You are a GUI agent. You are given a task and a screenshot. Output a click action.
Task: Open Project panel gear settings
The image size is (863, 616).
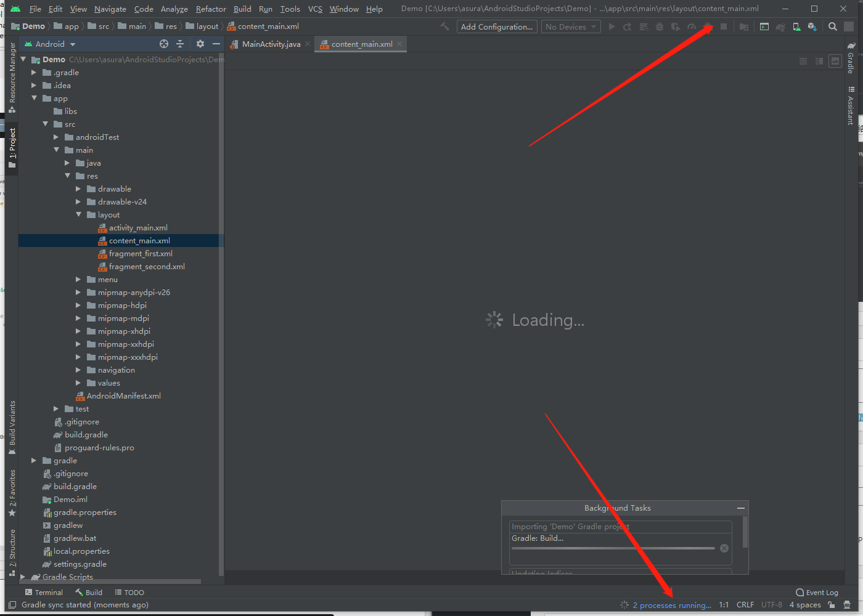(200, 44)
